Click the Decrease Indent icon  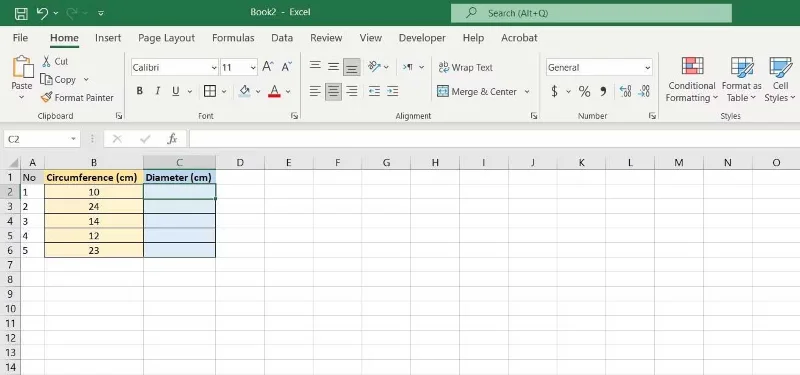tap(374, 91)
